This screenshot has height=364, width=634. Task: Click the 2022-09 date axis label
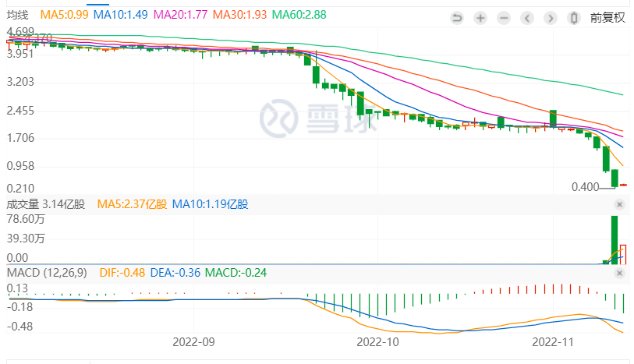point(193,342)
